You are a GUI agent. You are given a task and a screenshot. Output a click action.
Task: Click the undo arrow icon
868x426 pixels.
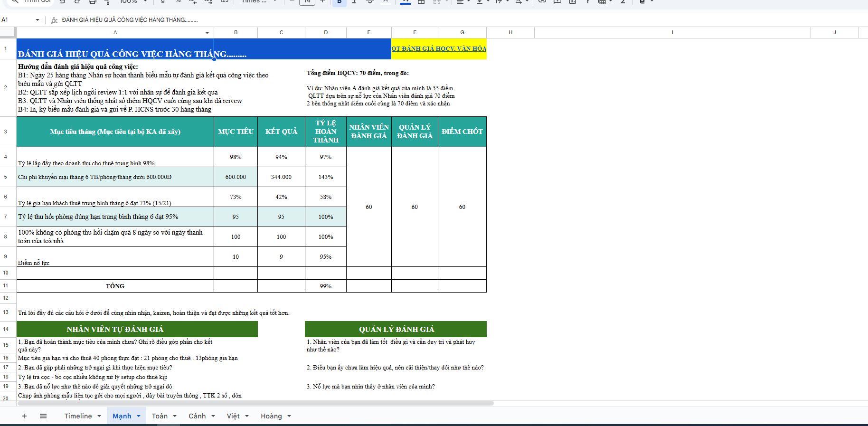62,2
